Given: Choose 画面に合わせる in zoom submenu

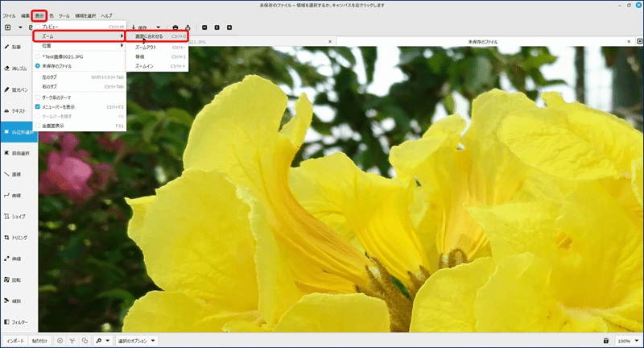Looking at the screenshot, I should coord(156,36).
